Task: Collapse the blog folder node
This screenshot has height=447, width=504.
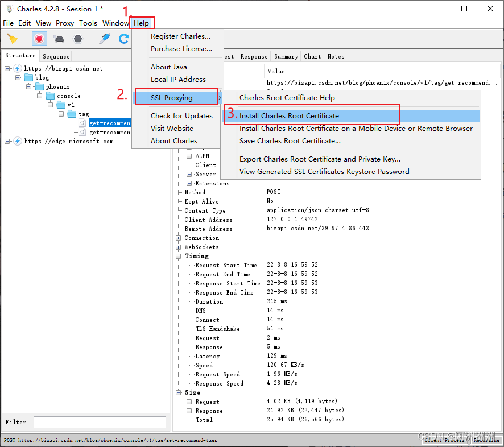Action: (18, 77)
